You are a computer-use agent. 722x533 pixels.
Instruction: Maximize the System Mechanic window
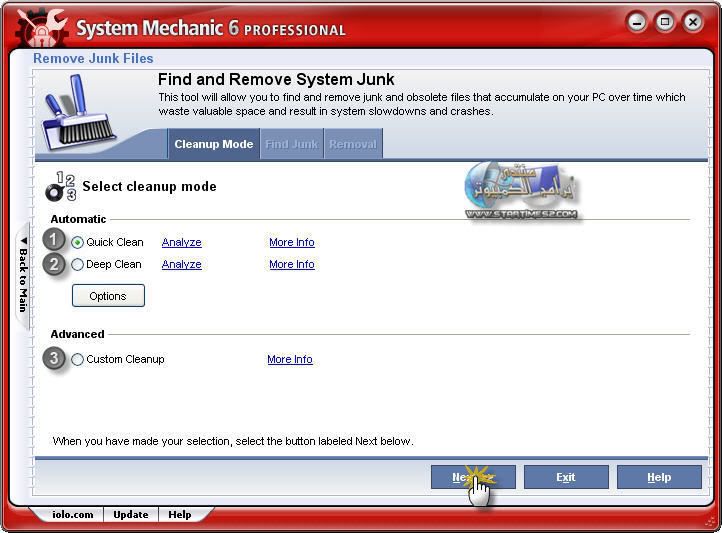pos(664,22)
